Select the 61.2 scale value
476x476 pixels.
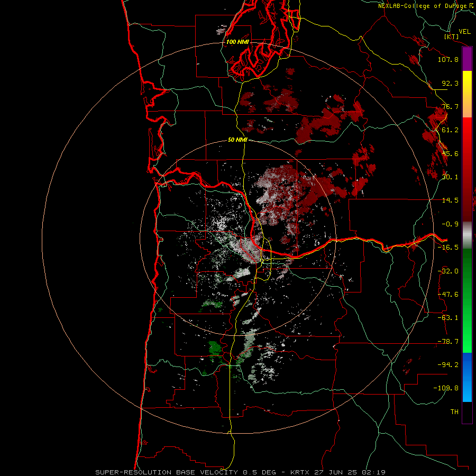pos(450,130)
